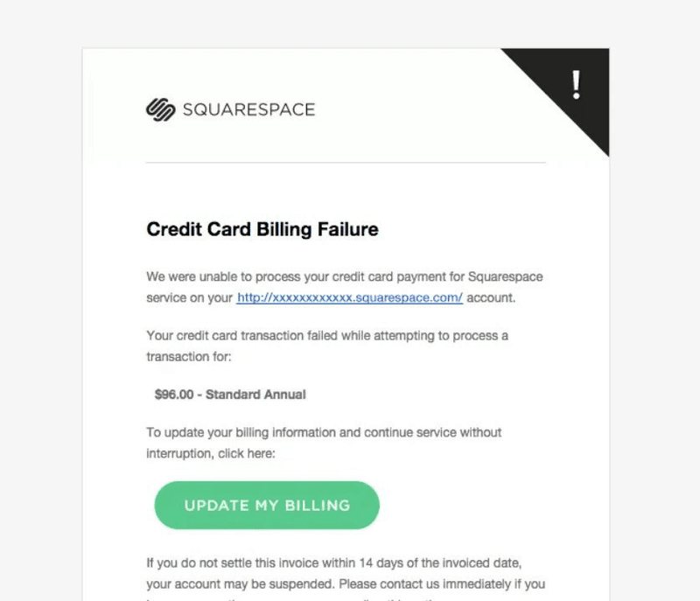Click the green rounded billing update button
Image resolution: width=700 pixels, height=601 pixels.
click(x=266, y=505)
